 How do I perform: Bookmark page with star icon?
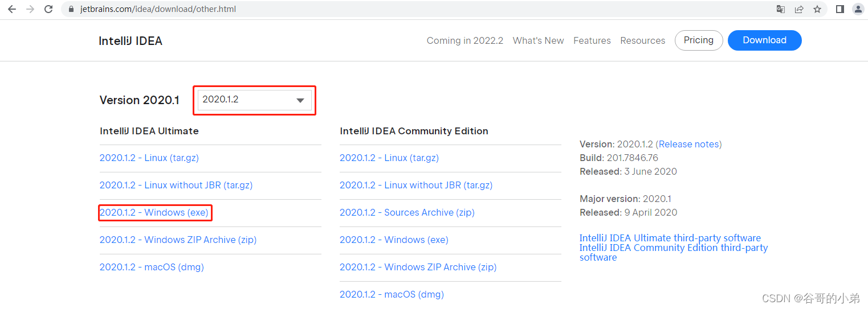click(817, 9)
